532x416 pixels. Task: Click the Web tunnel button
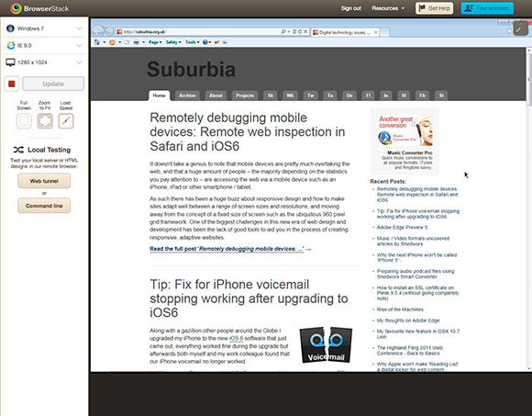point(44,181)
